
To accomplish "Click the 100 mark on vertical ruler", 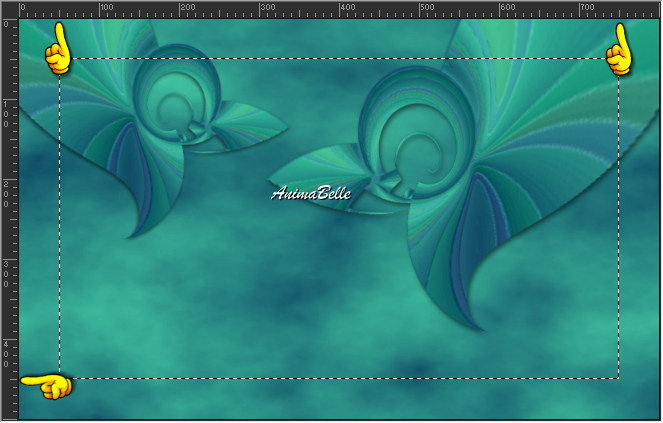I will 6,114.
